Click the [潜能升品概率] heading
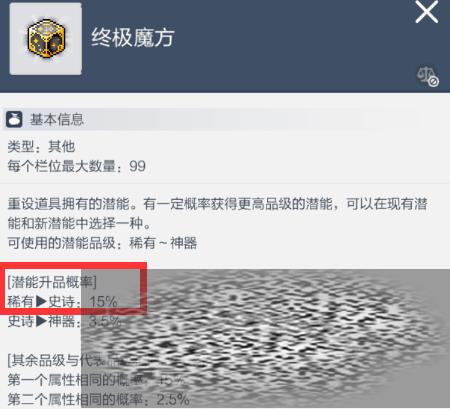Image resolution: width=450 pixels, height=409 pixels. (x=52, y=282)
